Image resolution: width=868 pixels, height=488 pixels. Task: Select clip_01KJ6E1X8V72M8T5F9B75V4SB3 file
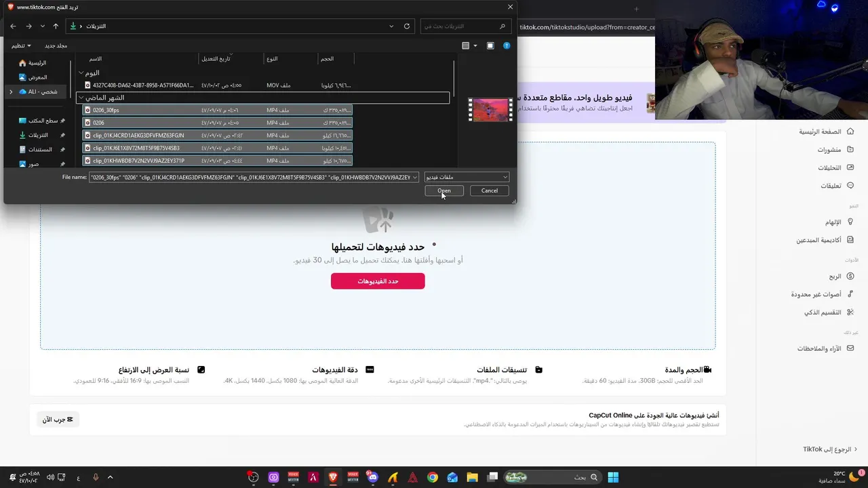point(217,148)
